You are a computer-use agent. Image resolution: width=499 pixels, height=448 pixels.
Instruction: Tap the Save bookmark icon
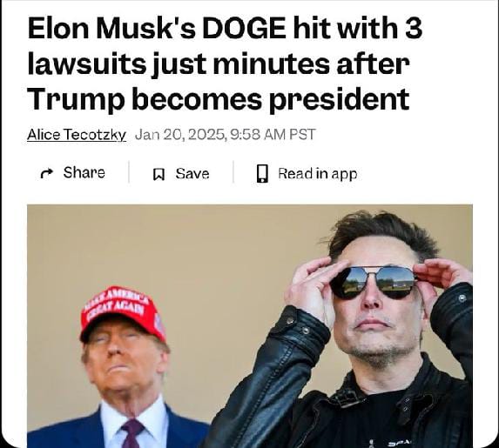pos(158,174)
